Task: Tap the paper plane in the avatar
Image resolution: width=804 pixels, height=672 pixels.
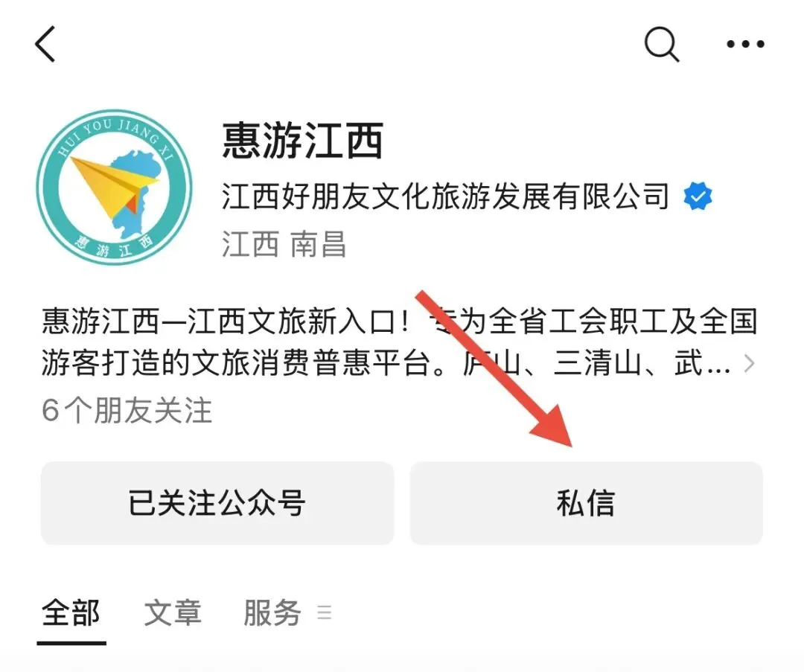Action: click(x=115, y=186)
